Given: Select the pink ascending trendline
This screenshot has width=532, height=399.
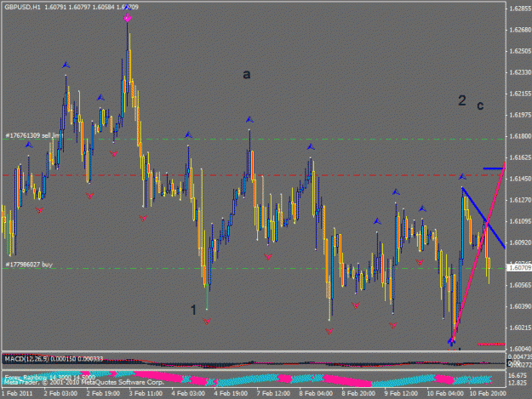Looking at the screenshot, I should (x=478, y=252).
